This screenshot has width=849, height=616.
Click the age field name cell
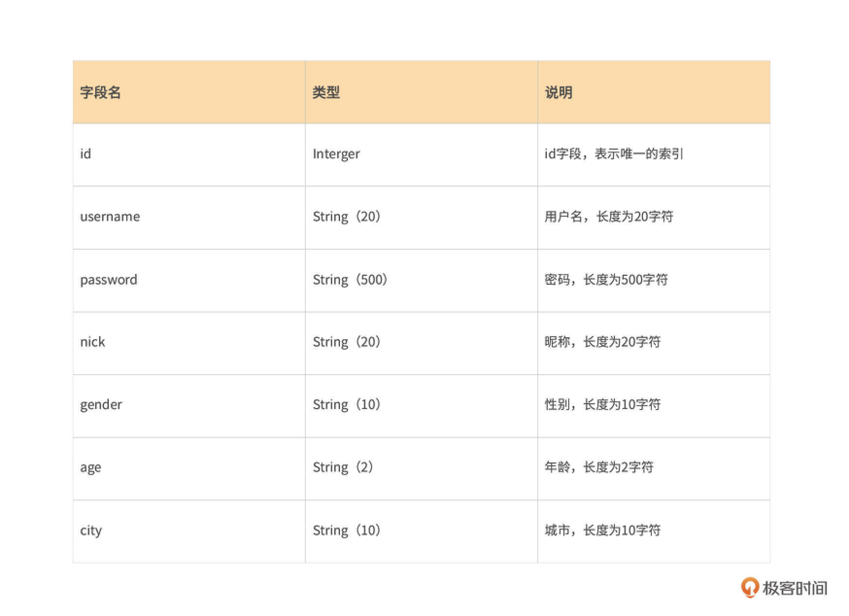(91, 467)
